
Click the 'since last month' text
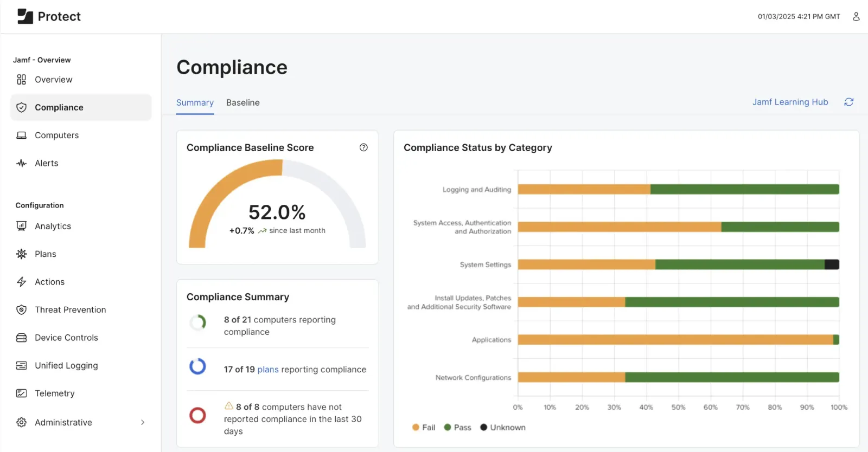tap(297, 230)
